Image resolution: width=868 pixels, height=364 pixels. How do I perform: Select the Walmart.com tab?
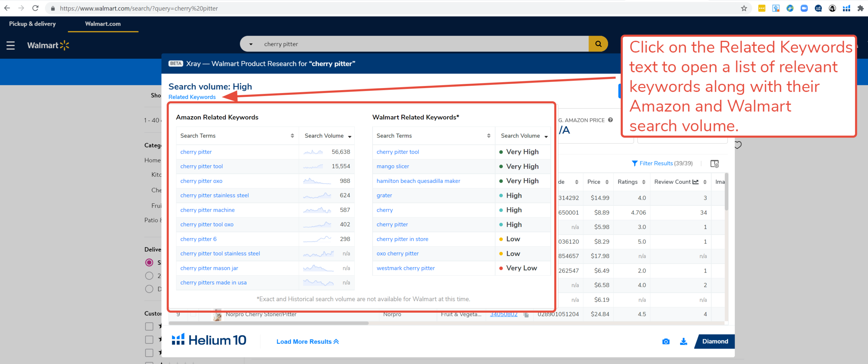point(103,24)
